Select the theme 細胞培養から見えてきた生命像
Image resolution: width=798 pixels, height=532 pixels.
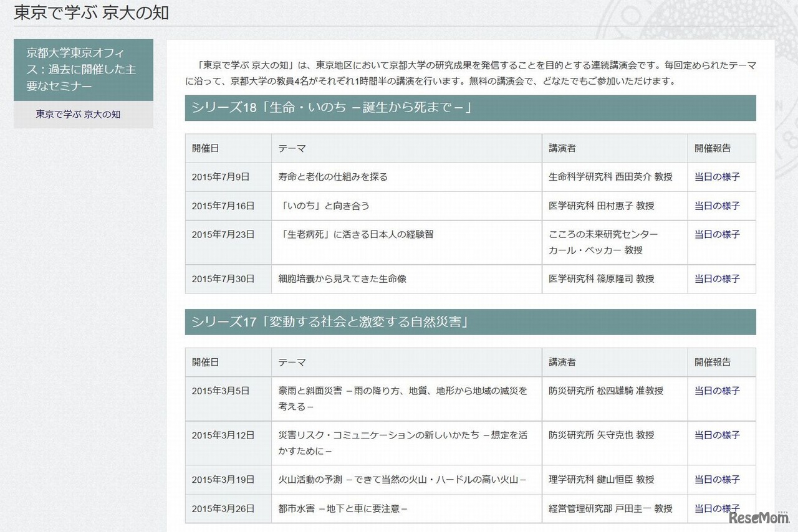[342, 279]
